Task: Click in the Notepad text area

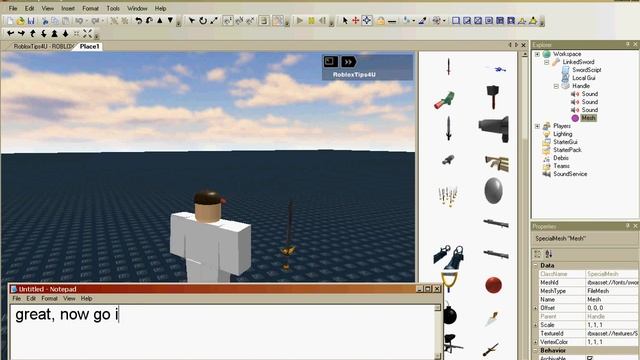Action: point(222,332)
